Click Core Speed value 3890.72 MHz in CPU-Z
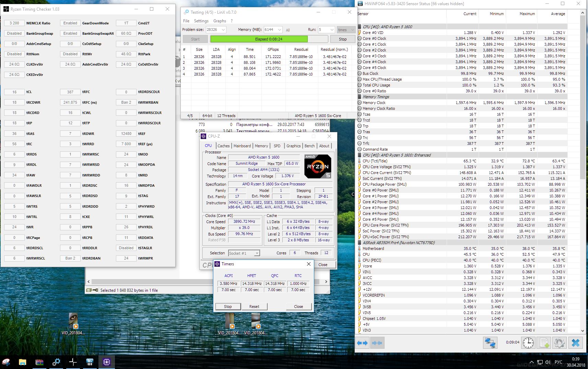The height and width of the screenshot is (369, 588). [x=244, y=222]
